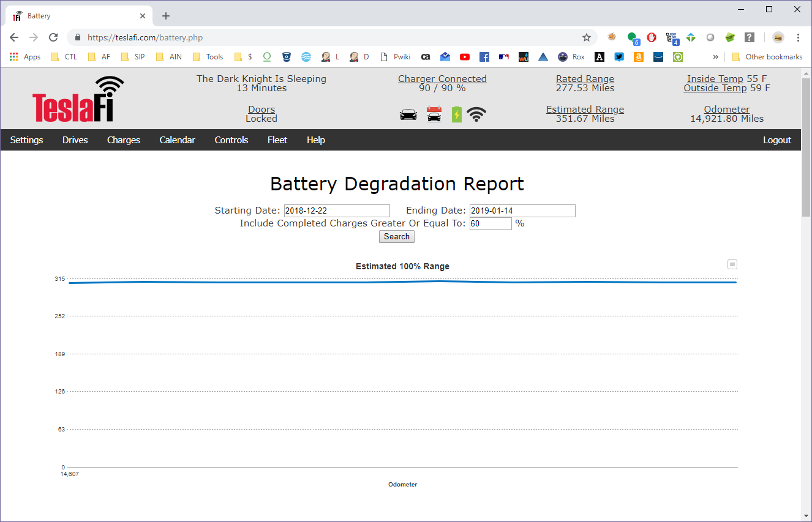Click the green charging battery icon
The image size is (812, 522).
pos(456,114)
